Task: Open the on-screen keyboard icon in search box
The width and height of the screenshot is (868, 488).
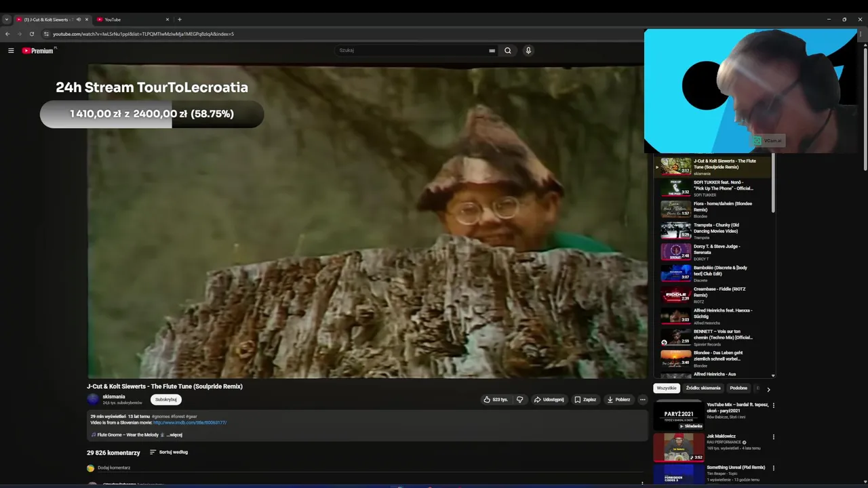Action: (x=492, y=50)
